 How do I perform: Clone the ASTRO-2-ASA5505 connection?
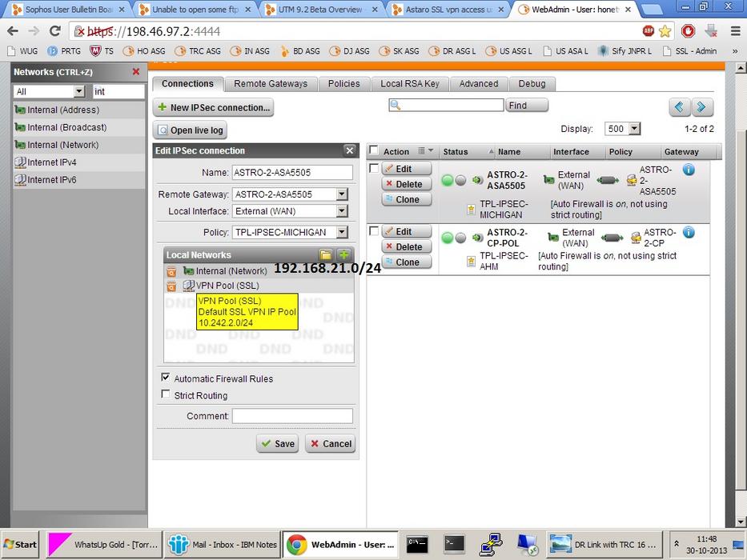click(407, 199)
